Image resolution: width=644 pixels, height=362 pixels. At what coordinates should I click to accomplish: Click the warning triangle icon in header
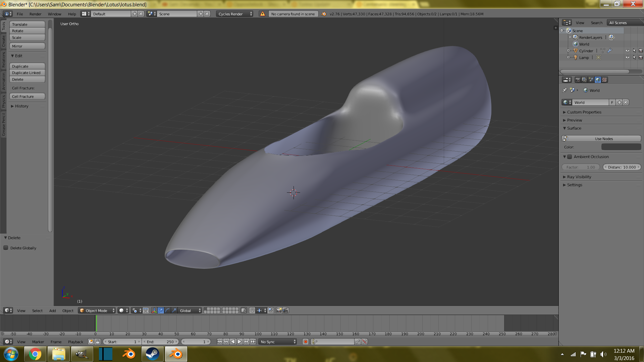pyautogui.click(x=263, y=14)
